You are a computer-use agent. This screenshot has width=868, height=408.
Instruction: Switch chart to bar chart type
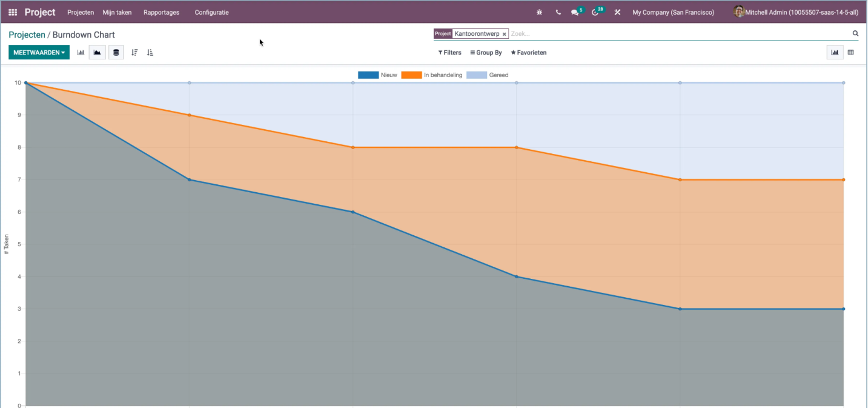[81, 53]
